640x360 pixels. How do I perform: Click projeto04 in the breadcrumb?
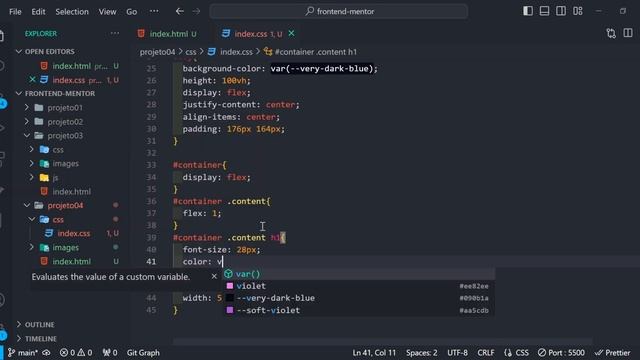point(157,52)
